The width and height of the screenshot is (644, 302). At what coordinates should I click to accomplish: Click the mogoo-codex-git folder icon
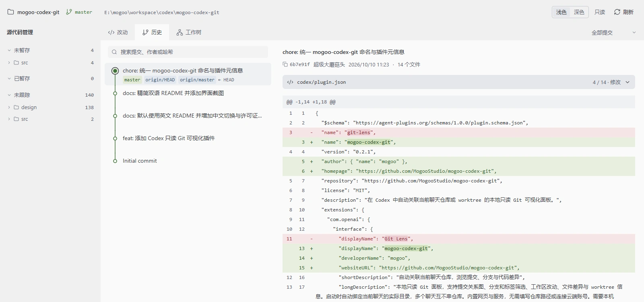pos(11,12)
